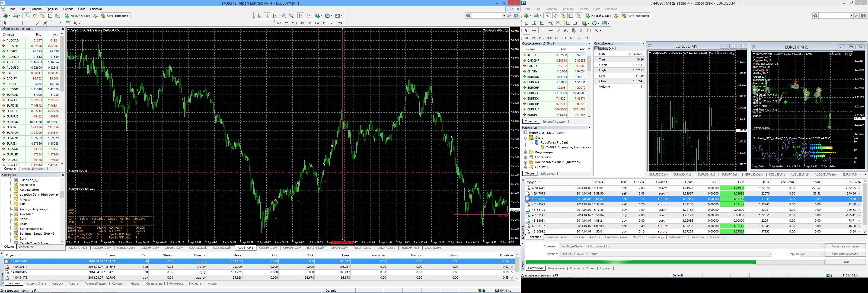
Task: Expand Индикаторы node in RoboForex Navigator
Action: click(525, 152)
